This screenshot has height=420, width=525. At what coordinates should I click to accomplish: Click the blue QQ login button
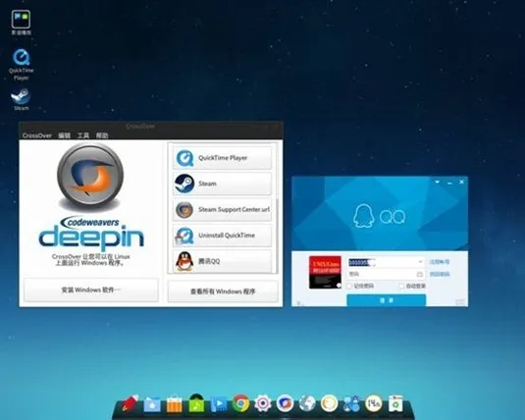(387, 300)
